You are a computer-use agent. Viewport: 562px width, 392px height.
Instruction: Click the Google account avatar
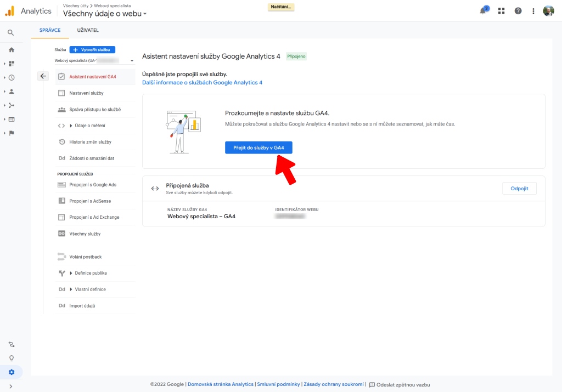548,10
